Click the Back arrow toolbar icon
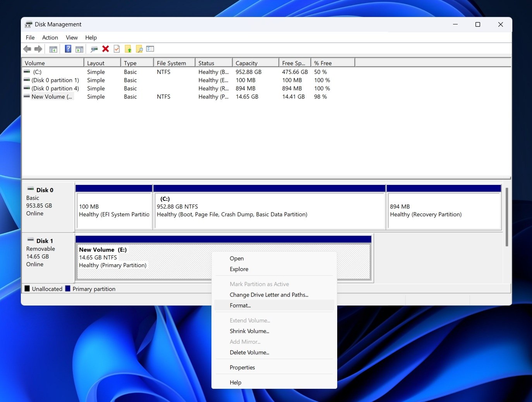Screen dimensions: 532x402 tap(27, 49)
